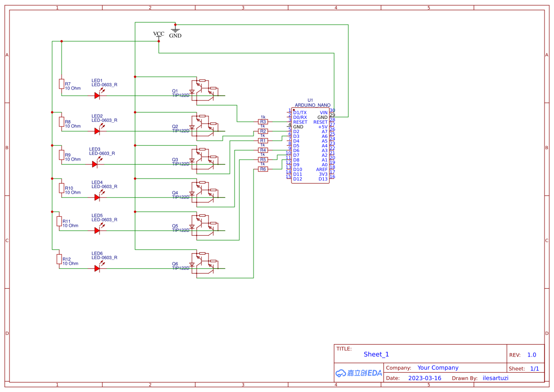
Task: Click the Q3 TIP122D transistor symbol
Action: [204, 159]
